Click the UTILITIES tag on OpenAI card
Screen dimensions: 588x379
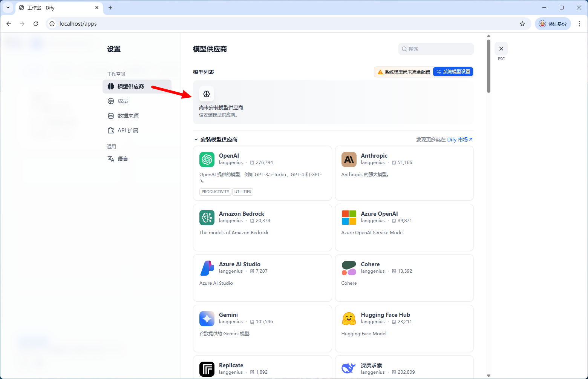tap(243, 192)
